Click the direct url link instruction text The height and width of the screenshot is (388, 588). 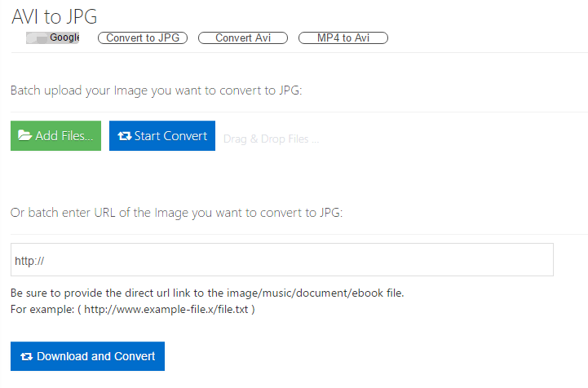(x=207, y=292)
